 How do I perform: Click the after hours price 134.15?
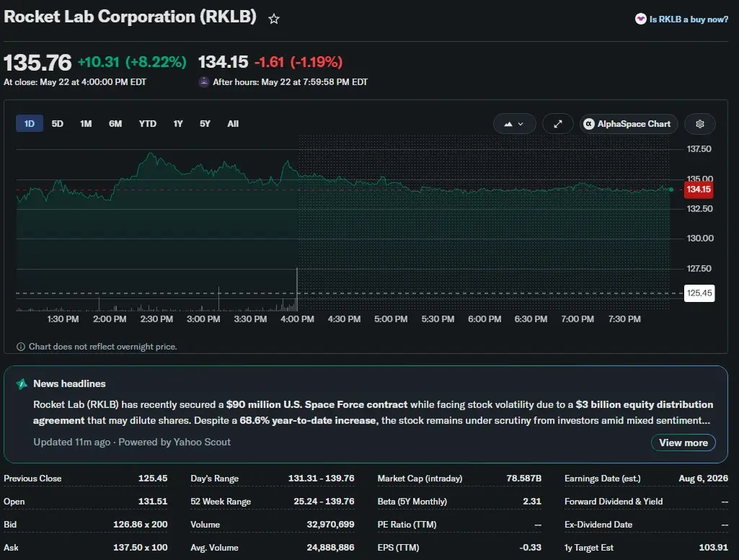(223, 62)
